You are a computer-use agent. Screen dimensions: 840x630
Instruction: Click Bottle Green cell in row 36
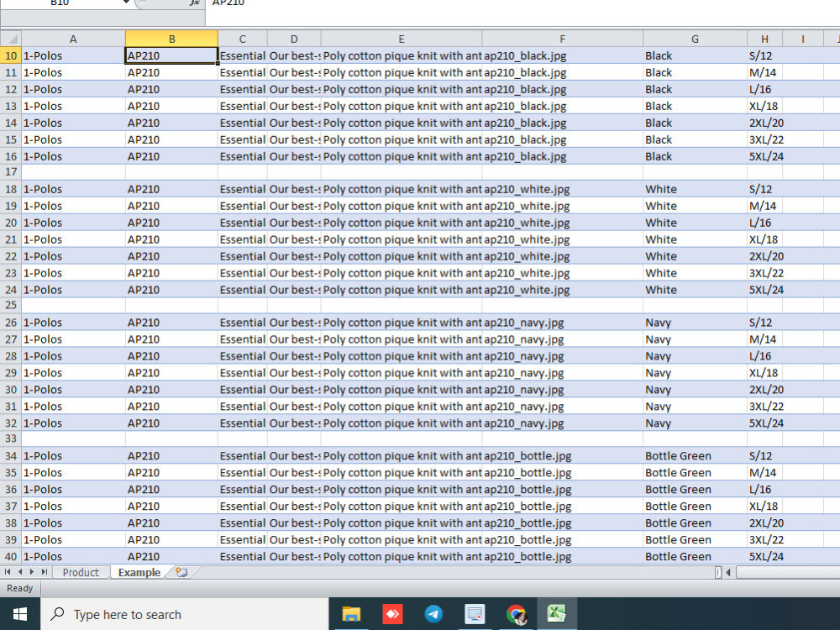(x=695, y=490)
